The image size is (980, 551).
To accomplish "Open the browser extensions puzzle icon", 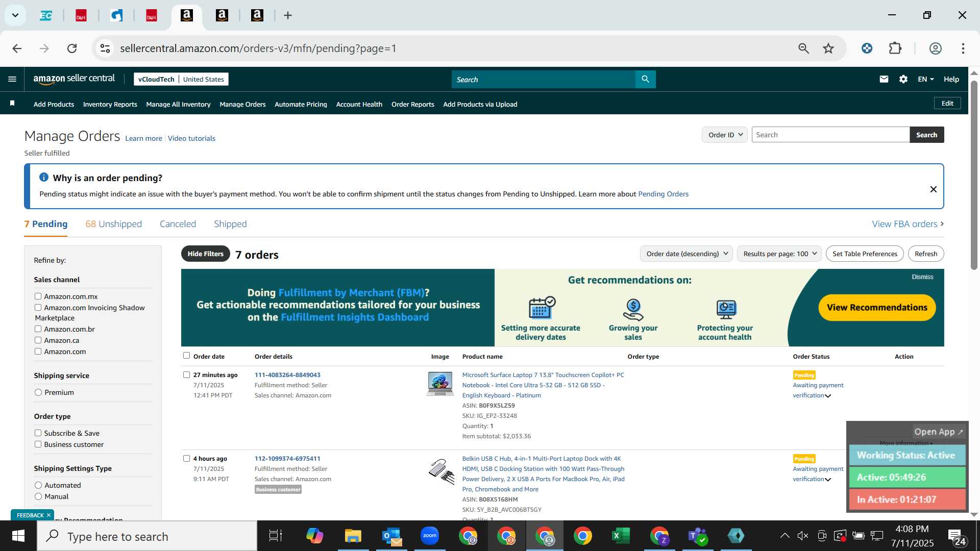I will (895, 48).
